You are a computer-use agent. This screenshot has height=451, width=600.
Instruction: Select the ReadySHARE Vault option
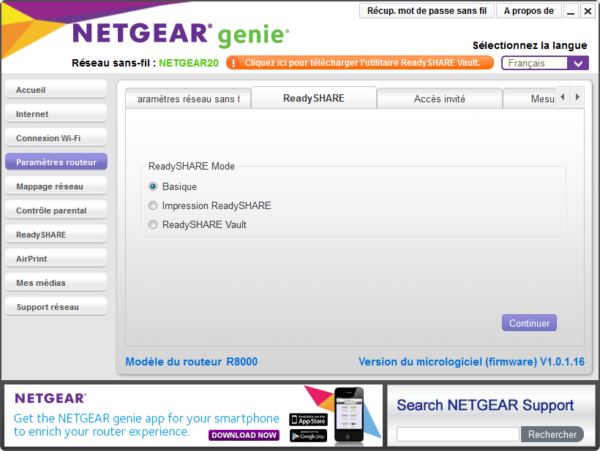tap(153, 224)
